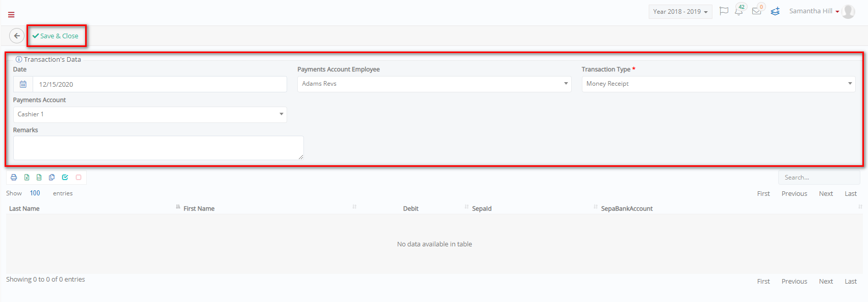
Task: Open the red hamburger menu
Action: tap(11, 15)
